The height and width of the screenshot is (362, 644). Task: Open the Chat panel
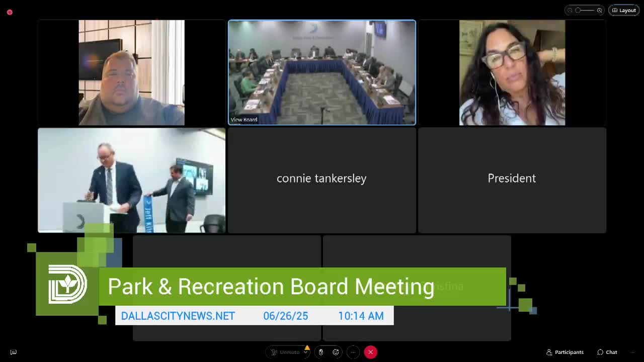tap(607, 352)
